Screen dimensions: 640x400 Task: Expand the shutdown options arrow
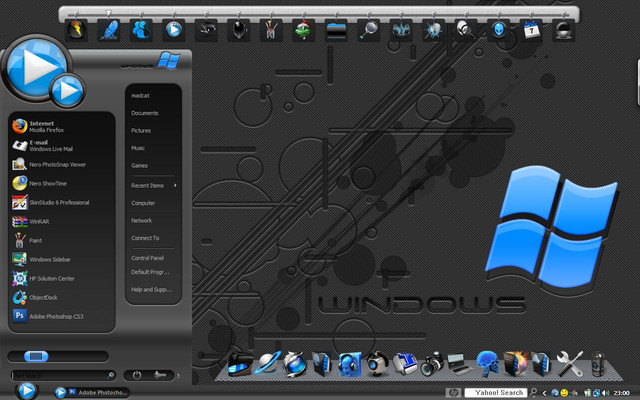click(x=178, y=375)
